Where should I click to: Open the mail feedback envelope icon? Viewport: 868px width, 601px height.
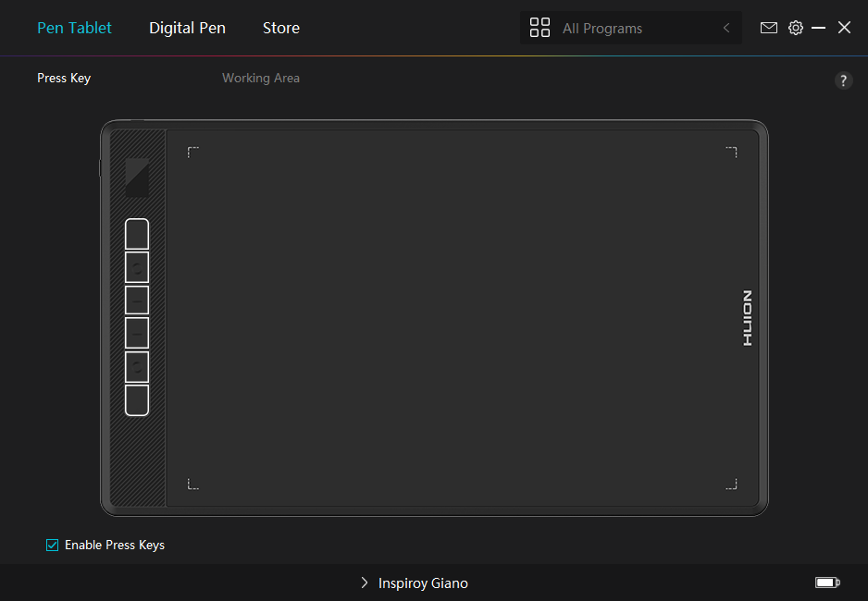click(768, 28)
